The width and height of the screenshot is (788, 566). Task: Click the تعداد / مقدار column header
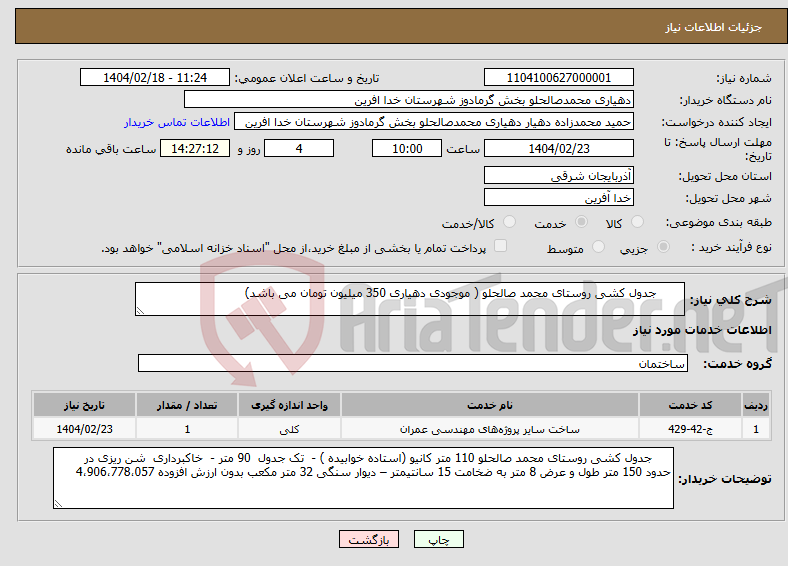point(187,405)
